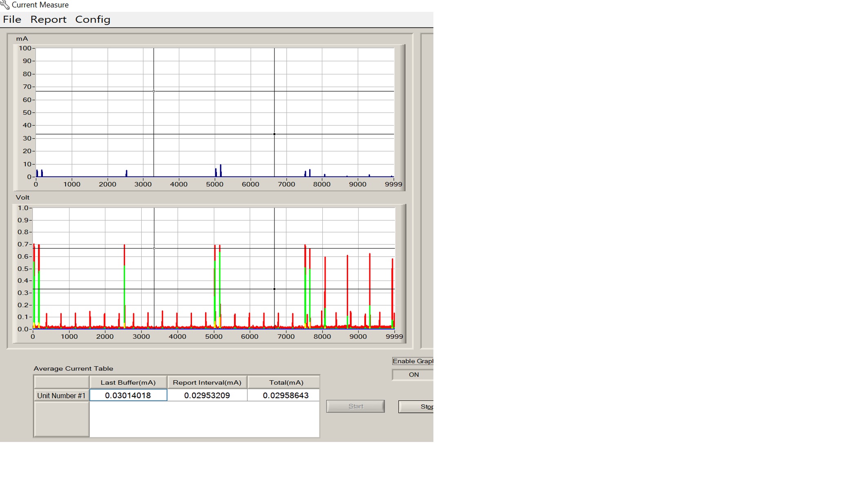Click the Last Buffer(mA) column header
This screenshot has height=489, width=868.
click(x=128, y=382)
